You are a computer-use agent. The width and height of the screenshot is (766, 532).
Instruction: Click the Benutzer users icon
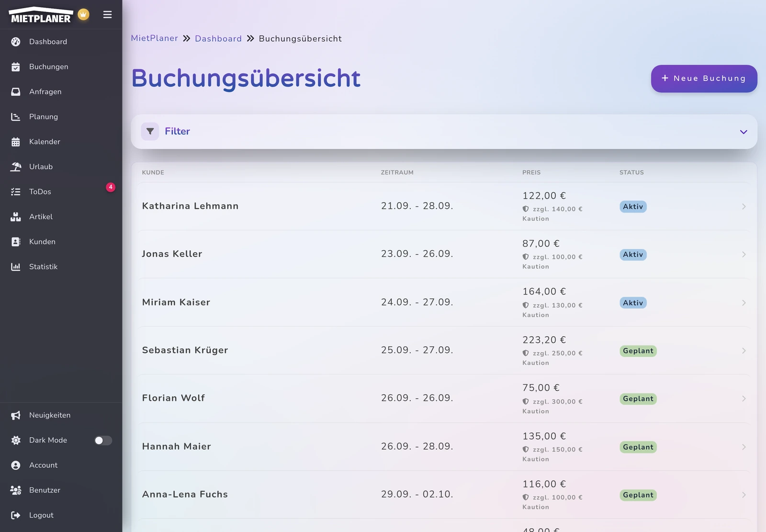tap(16, 490)
